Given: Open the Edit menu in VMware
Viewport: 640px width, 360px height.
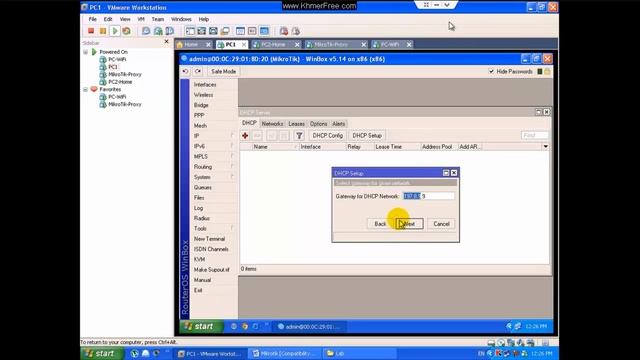Looking at the screenshot, I should (108, 19).
